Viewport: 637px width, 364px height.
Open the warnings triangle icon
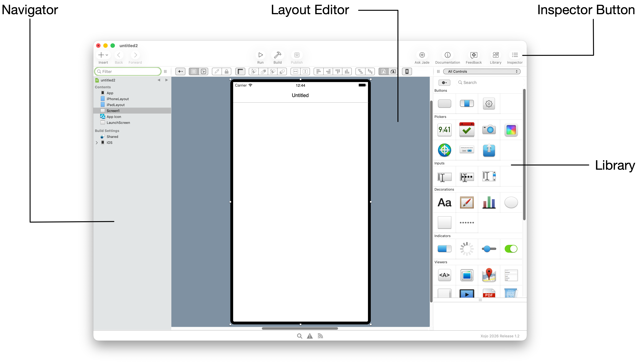click(x=310, y=336)
